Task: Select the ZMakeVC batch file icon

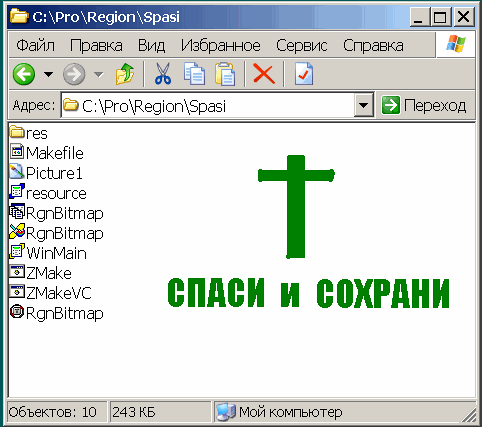Action: (17, 292)
